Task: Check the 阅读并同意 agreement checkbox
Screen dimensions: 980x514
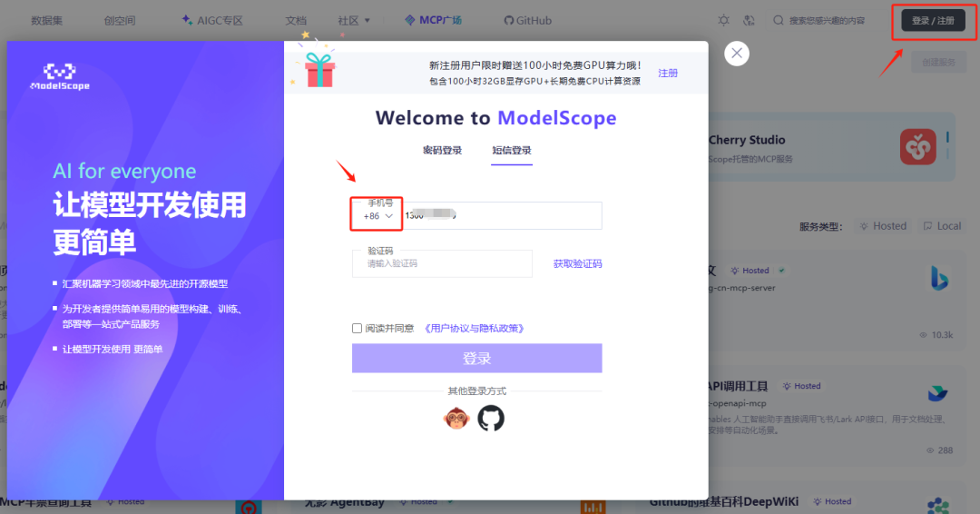Action: click(x=357, y=328)
